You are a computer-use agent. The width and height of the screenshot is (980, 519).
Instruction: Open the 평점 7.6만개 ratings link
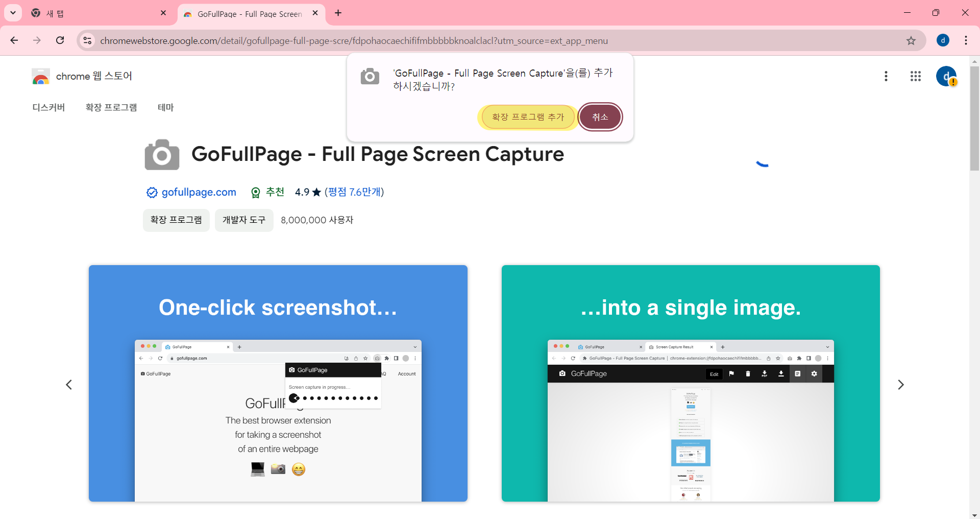click(354, 192)
